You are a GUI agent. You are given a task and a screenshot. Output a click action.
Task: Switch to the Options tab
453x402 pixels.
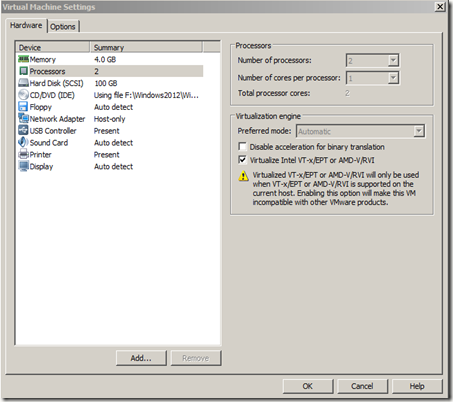click(x=63, y=27)
